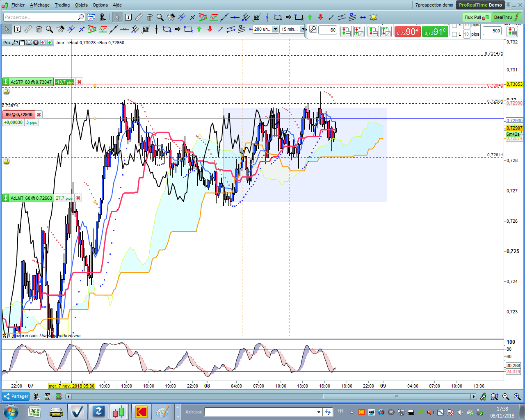Open the 200 units dropdown
Image resolution: width=525 pixels, height=420 pixels.
[x=275, y=30]
